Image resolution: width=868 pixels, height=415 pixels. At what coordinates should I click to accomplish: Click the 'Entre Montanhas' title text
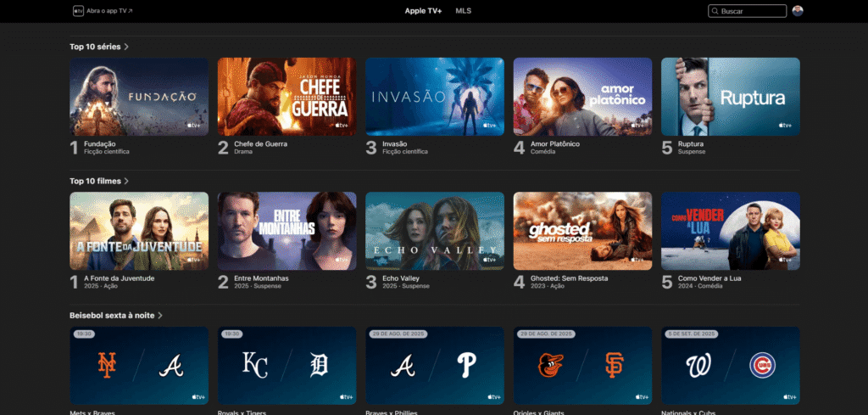coord(261,278)
